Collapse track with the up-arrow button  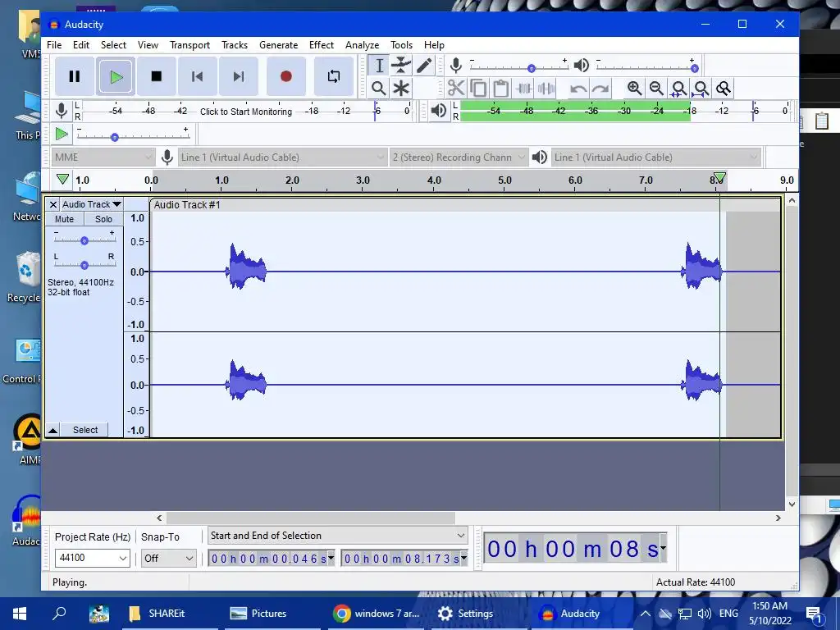(52, 430)
